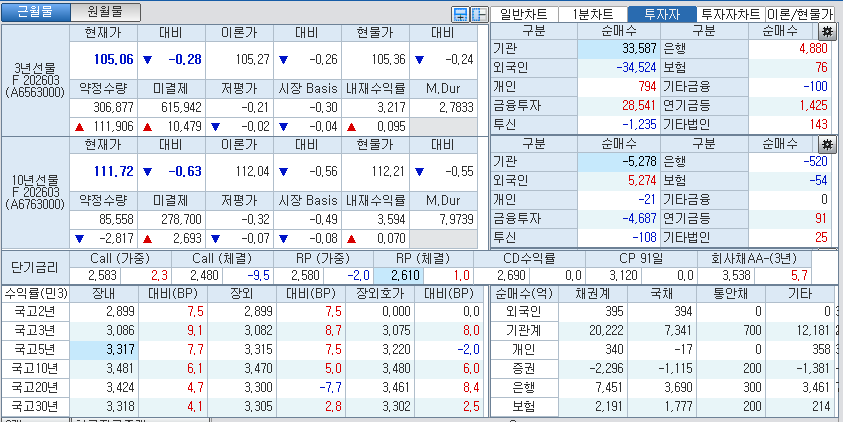Click the Call (가중) header
The width and height of the screenshot is (843, 422).
tap(120, 259)
